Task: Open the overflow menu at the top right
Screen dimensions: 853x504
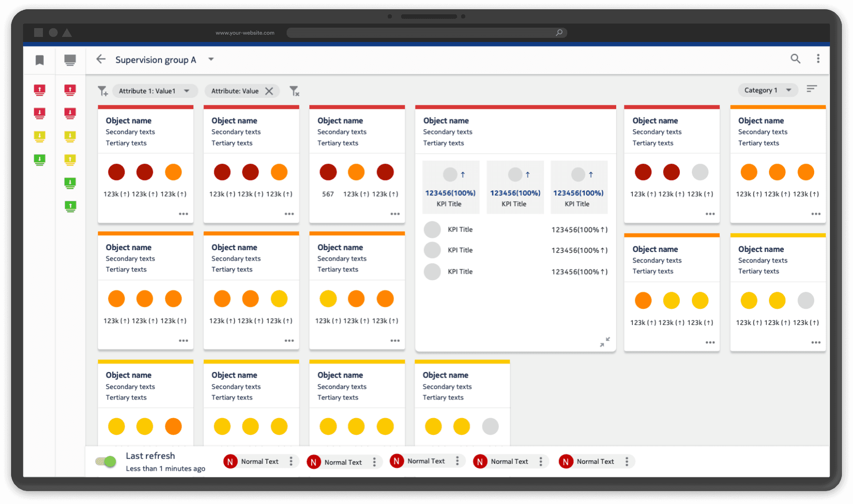Action: (x=818, y=59)
